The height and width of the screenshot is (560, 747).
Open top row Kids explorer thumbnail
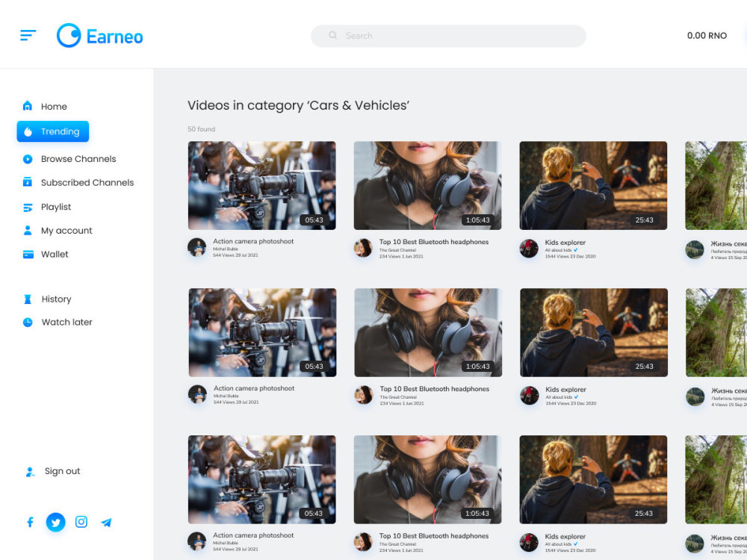click(x=593, y=185)
